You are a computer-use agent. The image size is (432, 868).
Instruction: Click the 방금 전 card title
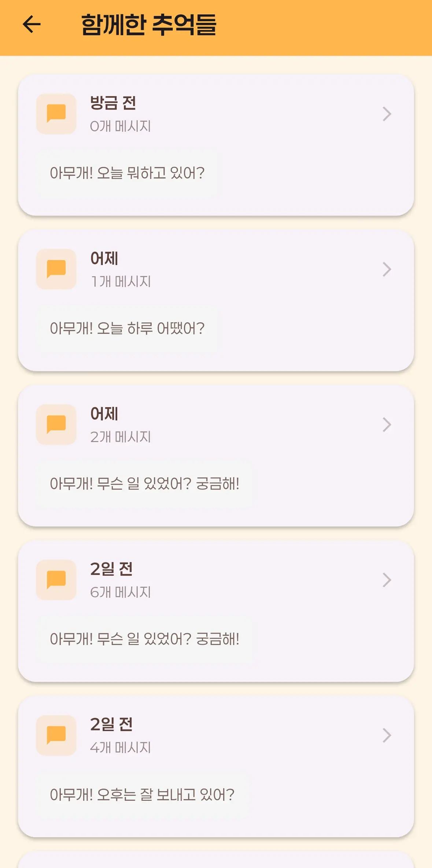click(113, 103)
